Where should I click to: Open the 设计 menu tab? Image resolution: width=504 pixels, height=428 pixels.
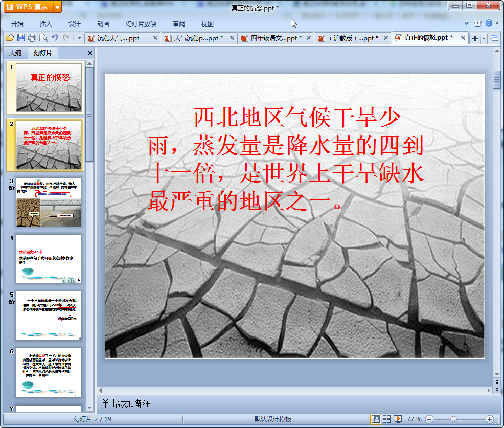pyautogui.click(x=74, y=24)
